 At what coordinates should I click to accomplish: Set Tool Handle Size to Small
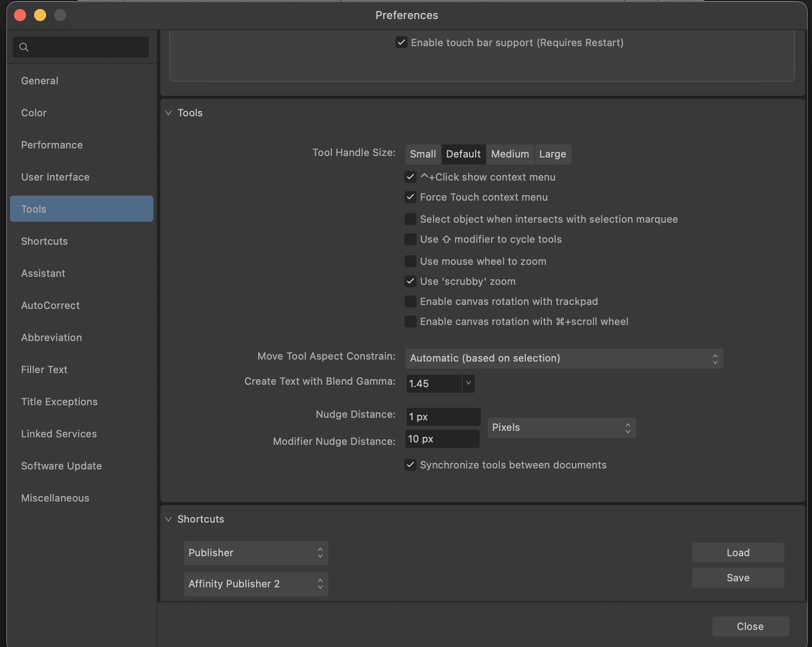coord(423,154)
